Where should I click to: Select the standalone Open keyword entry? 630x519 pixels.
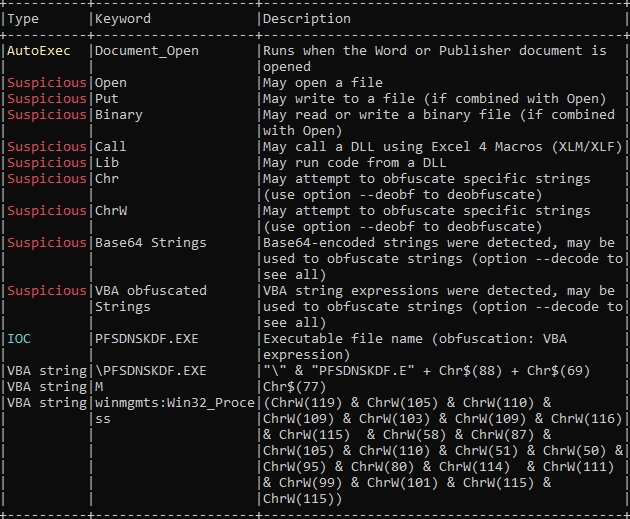(110, 82)
